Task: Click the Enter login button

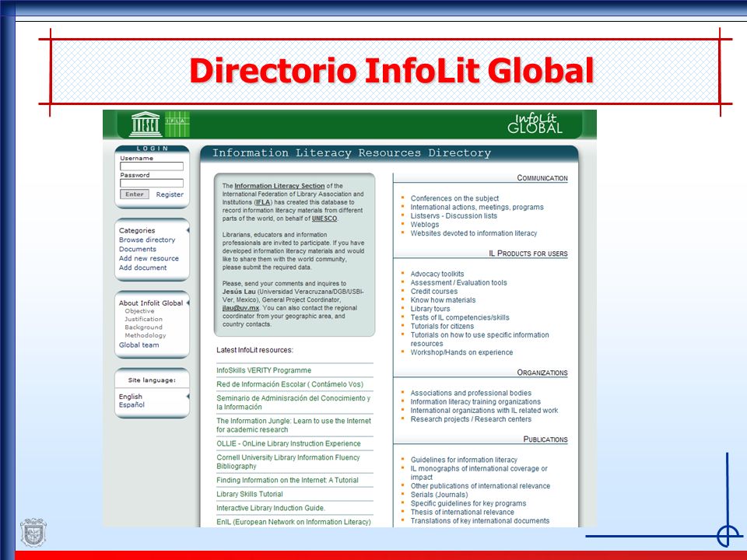Action: 135,194
